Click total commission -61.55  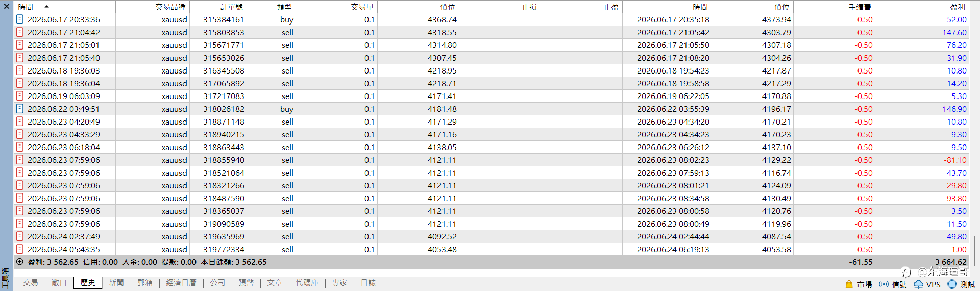pos(861,262)
